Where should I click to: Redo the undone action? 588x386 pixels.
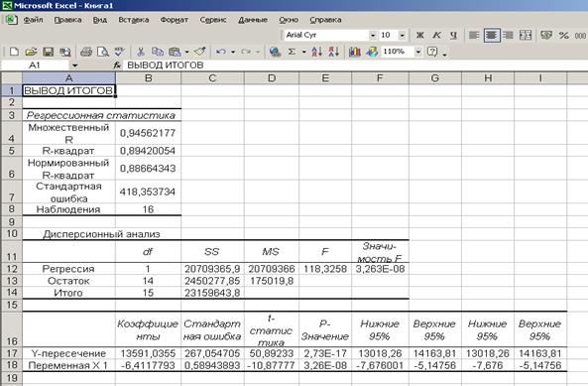coord(246,52)
